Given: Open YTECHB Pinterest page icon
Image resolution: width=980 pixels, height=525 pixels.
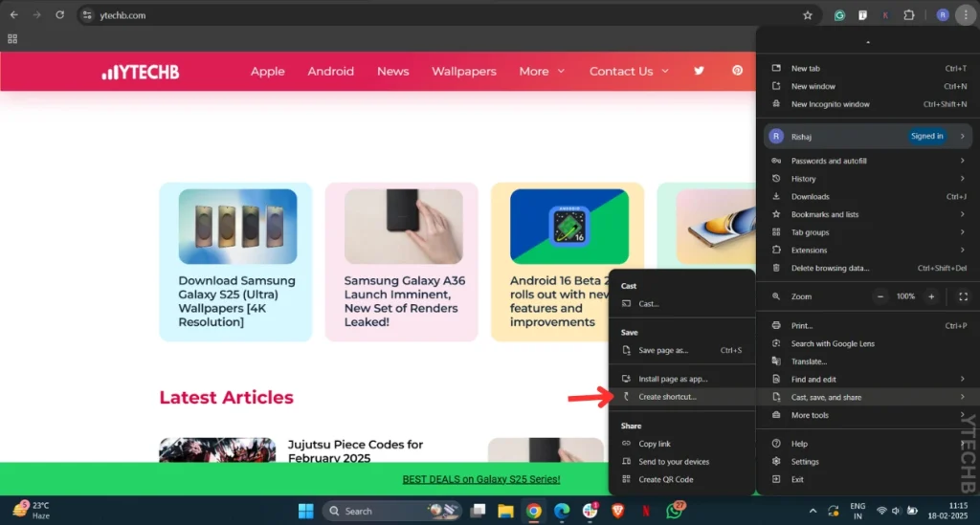Looking at the screenshot, I should coord(738,71).
